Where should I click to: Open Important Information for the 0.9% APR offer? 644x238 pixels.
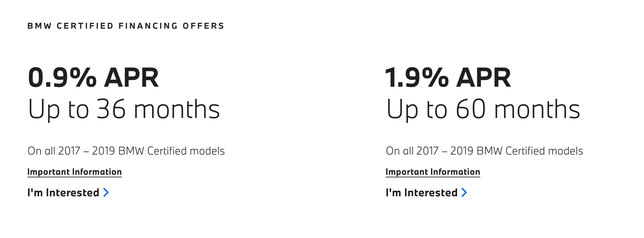point(75,172)
